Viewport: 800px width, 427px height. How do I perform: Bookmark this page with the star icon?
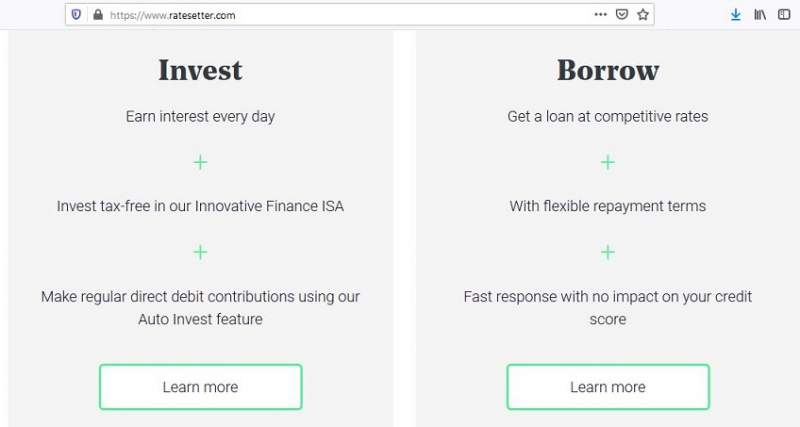(x=643, y=15)
